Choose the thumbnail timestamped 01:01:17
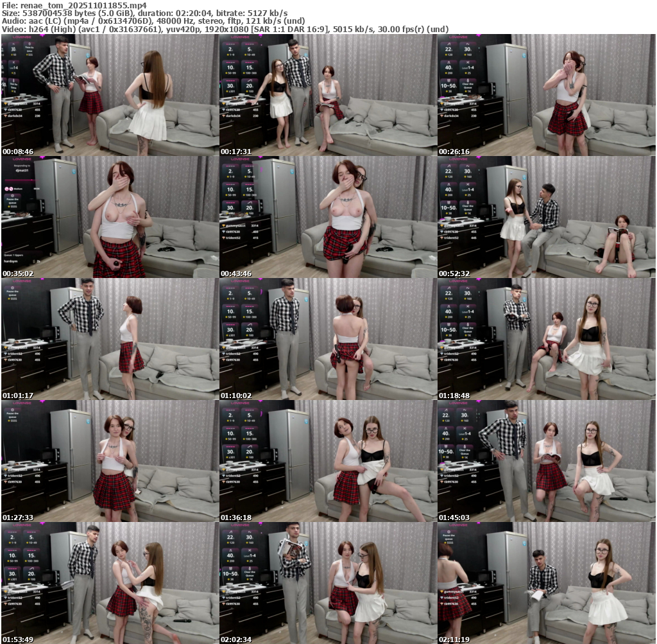 coord(110,339)
